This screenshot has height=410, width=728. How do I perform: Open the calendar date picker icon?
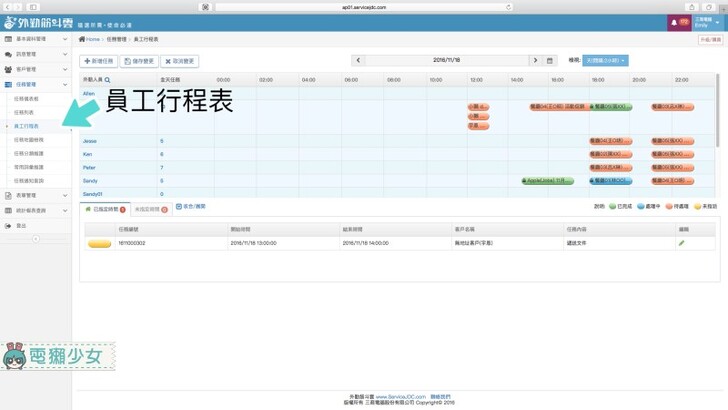pyautogui.click(x=550, y=61)
